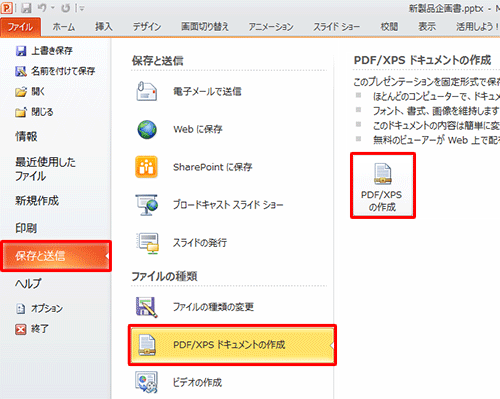Open the ファイル tab

[x=21, y=27]
